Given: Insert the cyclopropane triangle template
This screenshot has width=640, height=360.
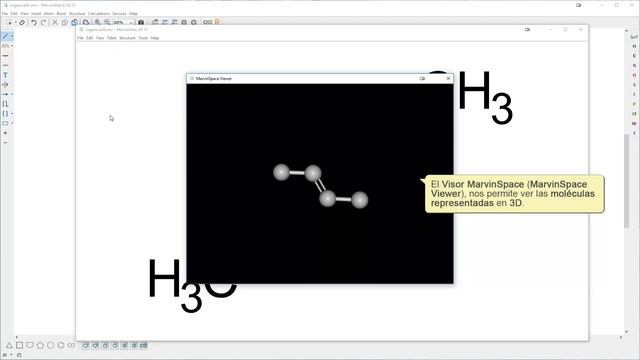Looking at the screenshot, I should [x=9, y=346].
